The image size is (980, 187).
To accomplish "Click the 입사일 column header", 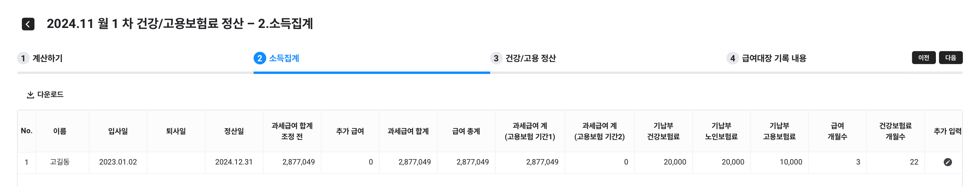I will [118, 131].
